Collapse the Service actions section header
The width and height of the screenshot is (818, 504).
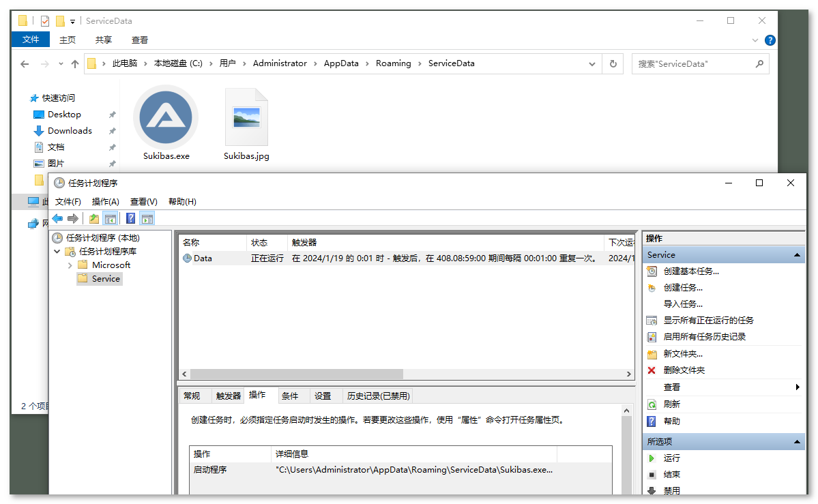[796, 255]
